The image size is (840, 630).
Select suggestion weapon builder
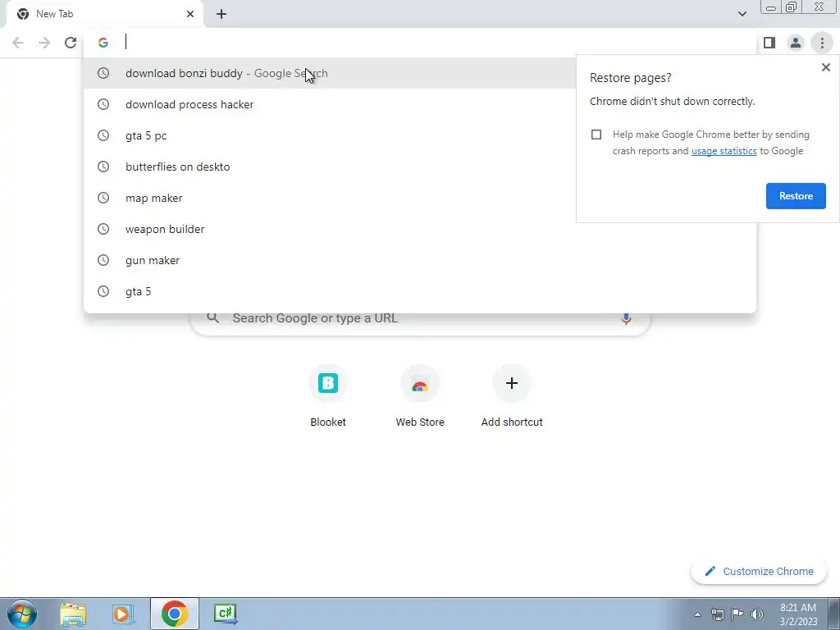click(x=420, y=229)
